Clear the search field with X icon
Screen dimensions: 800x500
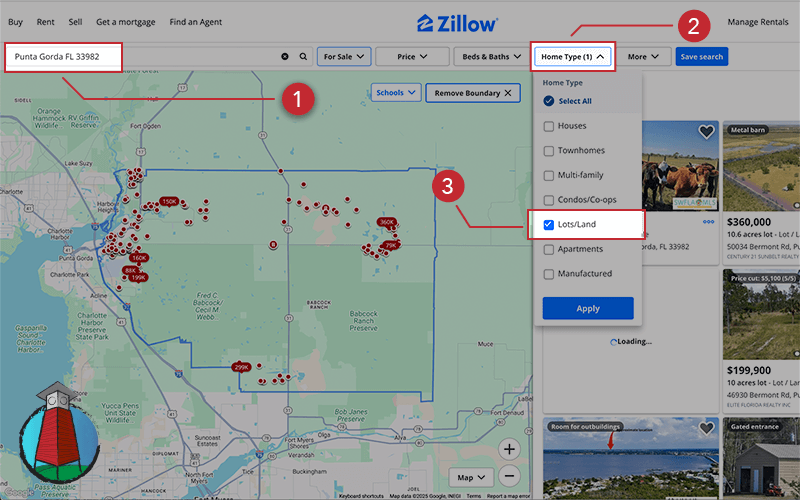click(x=285, y=57)
